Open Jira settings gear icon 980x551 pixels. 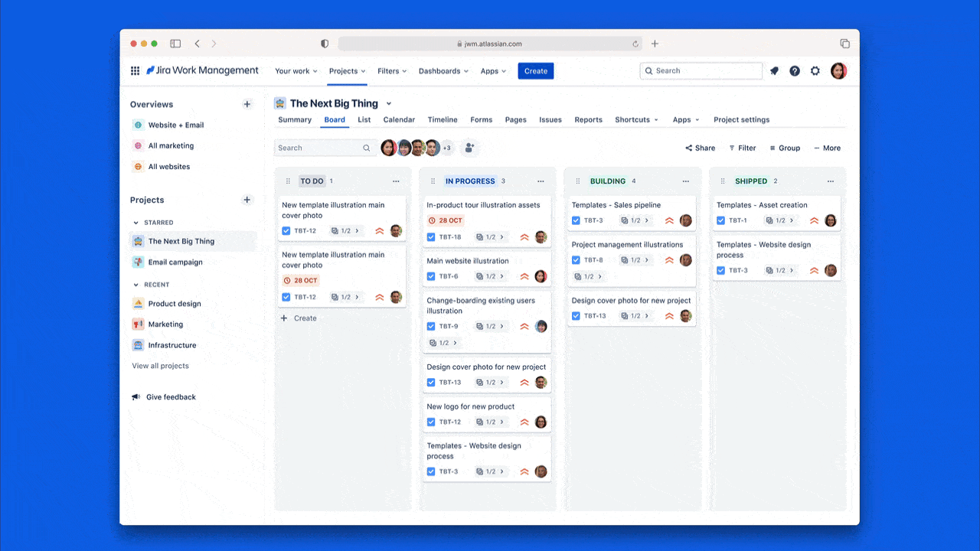click(x=815, y=70)
